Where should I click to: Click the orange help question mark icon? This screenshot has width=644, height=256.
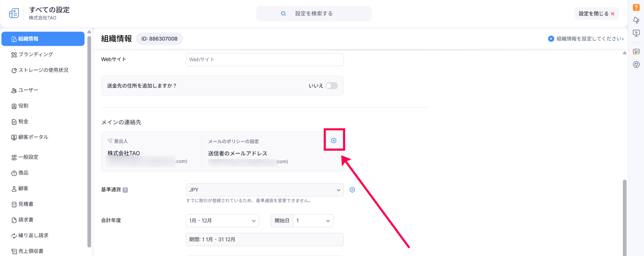coord(636,7)
